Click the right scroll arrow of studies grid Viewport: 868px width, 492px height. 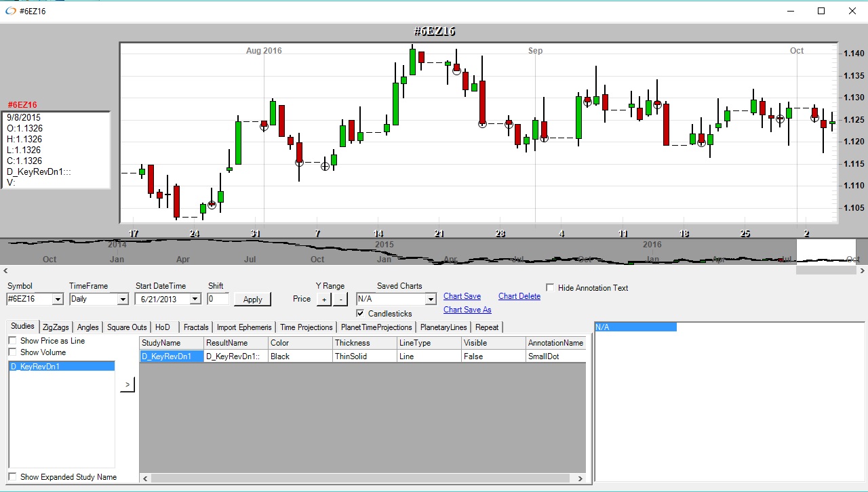click(580, 478)
